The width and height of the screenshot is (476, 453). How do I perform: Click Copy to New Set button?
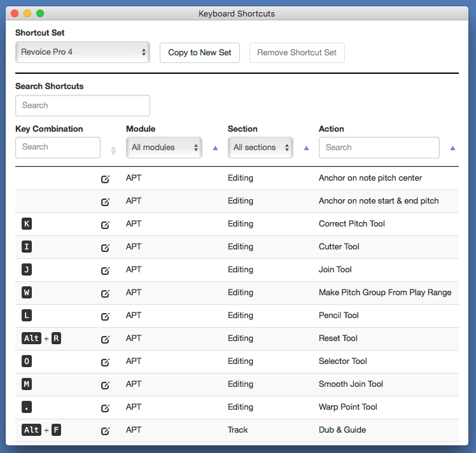(x=200, y=53)
